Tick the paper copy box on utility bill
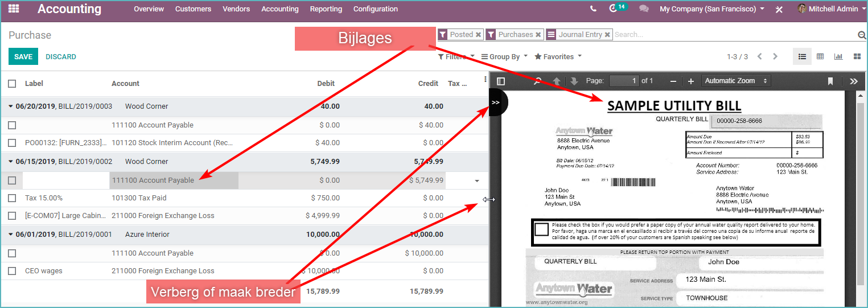The height and width of the screenshot is (308, 868). pyautogui.click(x=542, y=229)
